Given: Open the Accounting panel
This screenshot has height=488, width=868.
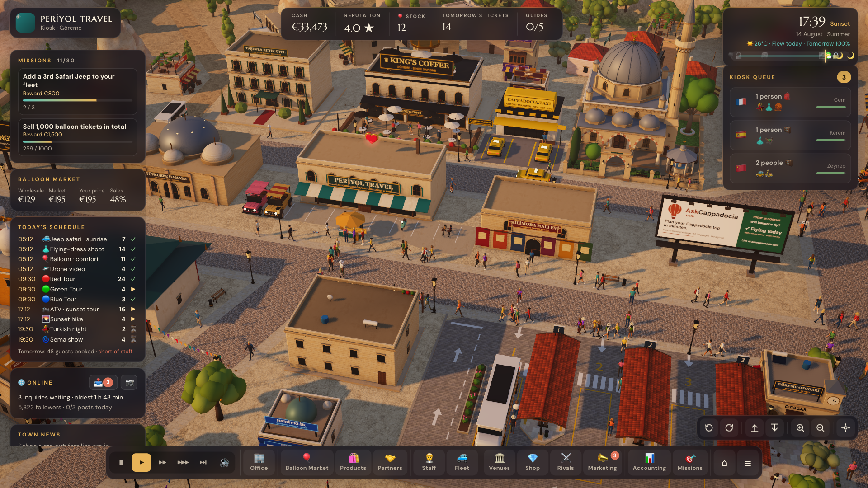Looking at the screenshot, I should pyautogui.click(x=649, y=462).
